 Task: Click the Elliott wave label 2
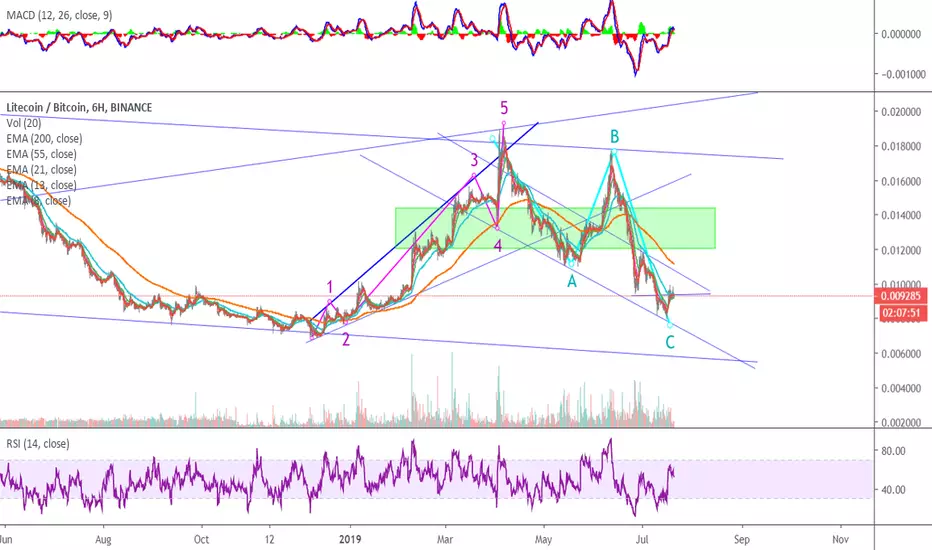pos(346,340)
